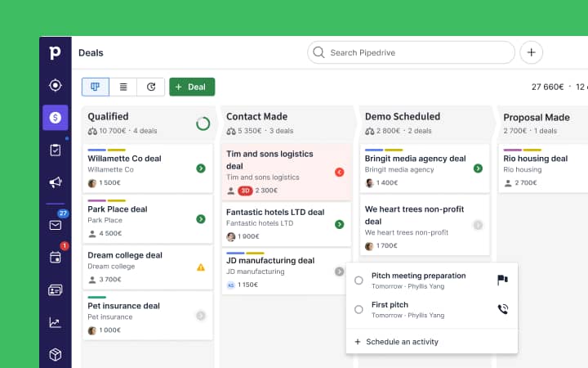Click Park Place organization name
The image size is (588, 368).
(105, 221)
